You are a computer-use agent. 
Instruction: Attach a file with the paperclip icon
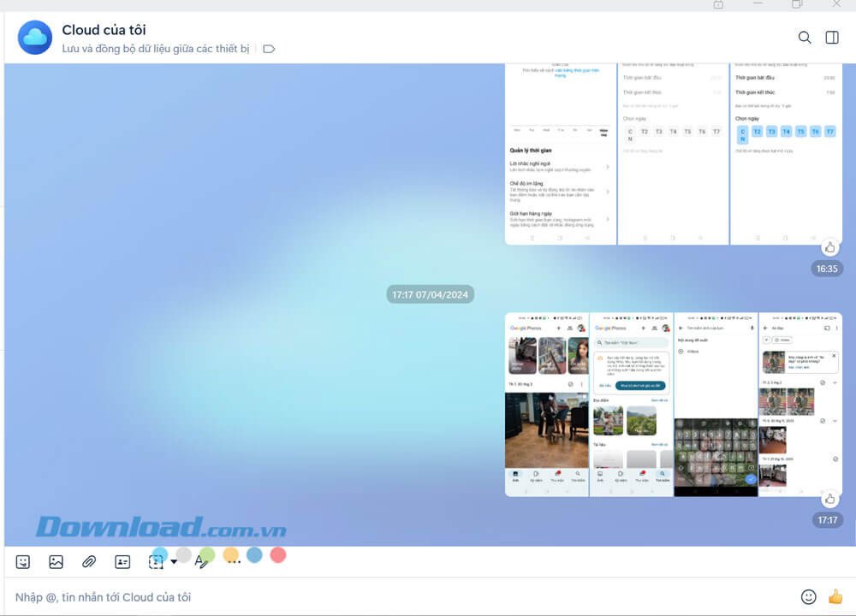point(87,560)
